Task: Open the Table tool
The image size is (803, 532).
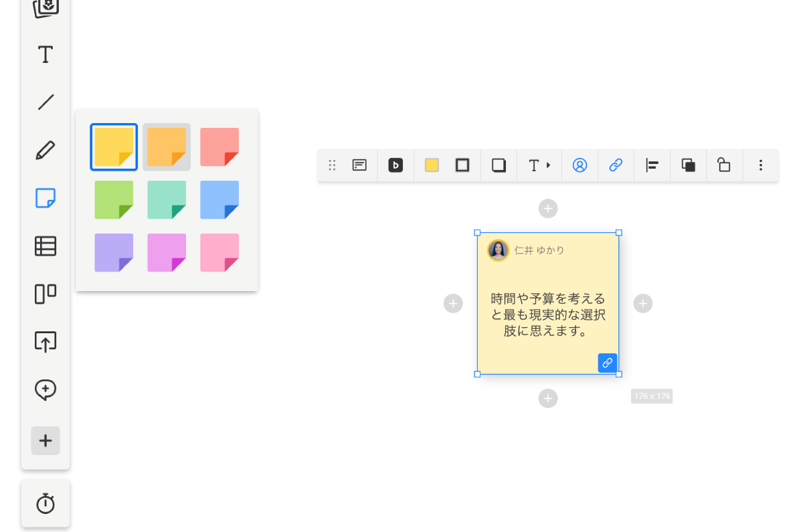Action: 45,246
